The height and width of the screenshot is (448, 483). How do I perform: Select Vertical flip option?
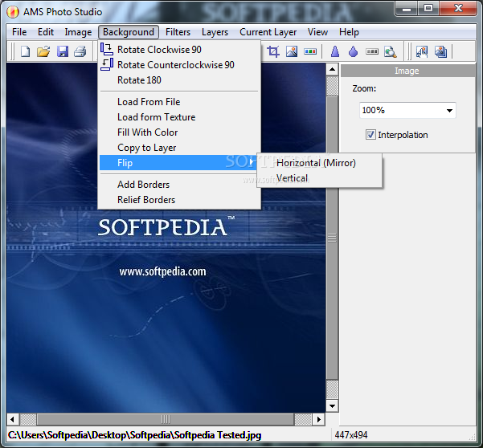coord(319,178)
